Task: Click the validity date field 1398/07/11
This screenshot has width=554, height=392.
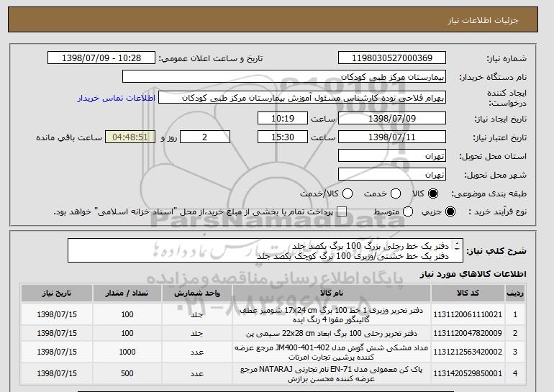Action: click(392, 137)
